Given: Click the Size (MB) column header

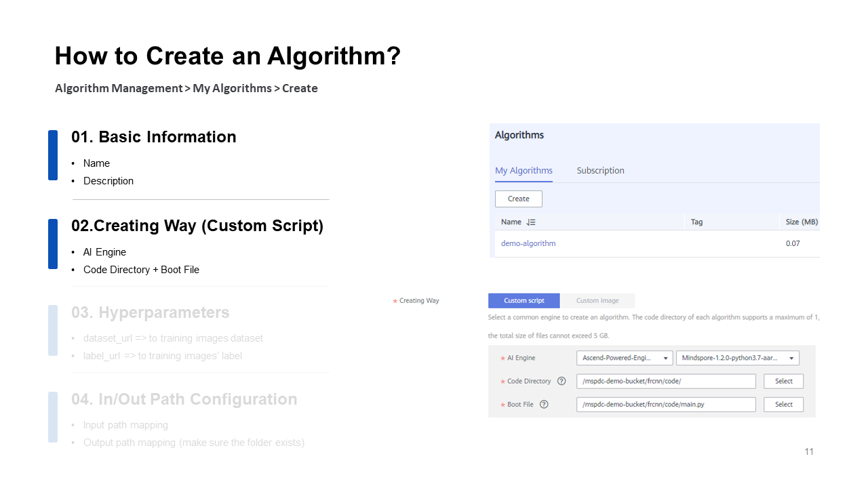Looking at the screenshot, I should click(802, 222).
